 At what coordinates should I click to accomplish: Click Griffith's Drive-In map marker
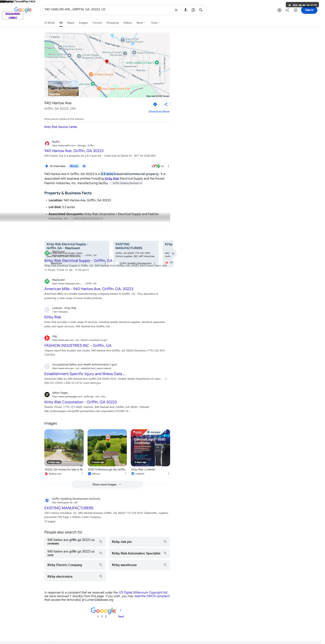tap(91, 74)
